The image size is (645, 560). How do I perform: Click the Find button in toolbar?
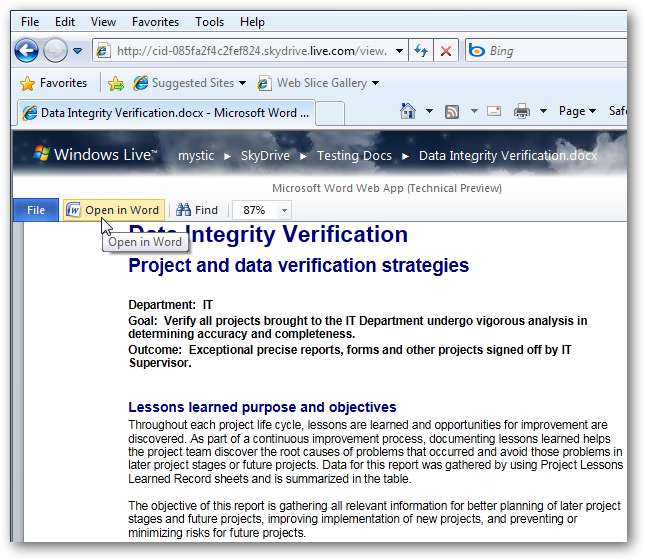197,210
